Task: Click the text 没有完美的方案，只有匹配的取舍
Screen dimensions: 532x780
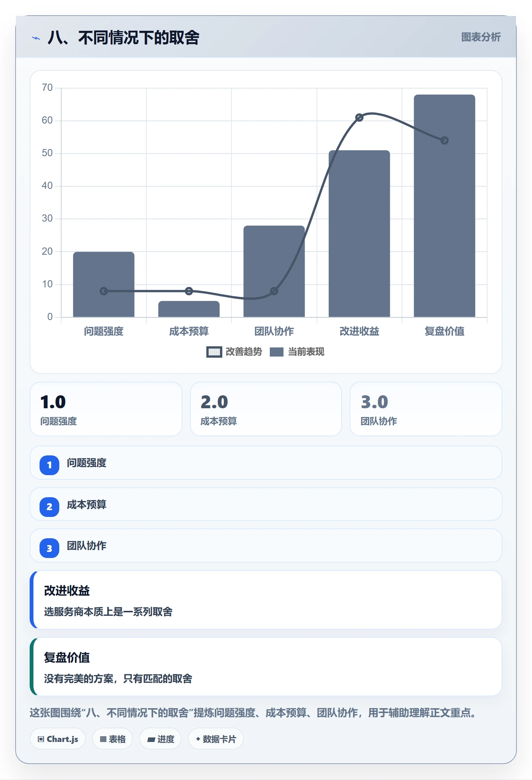Action: 118,679
